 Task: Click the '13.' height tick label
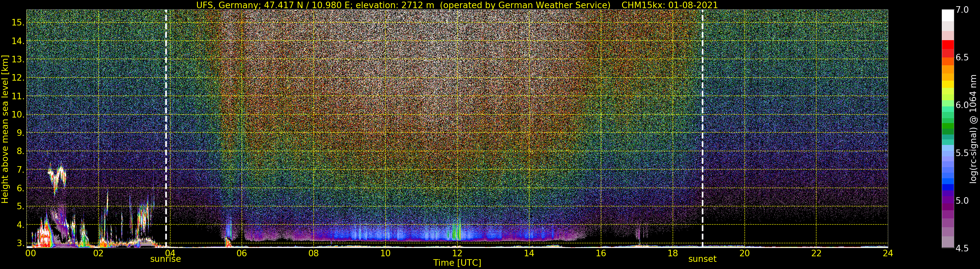[x=18, y=59]
